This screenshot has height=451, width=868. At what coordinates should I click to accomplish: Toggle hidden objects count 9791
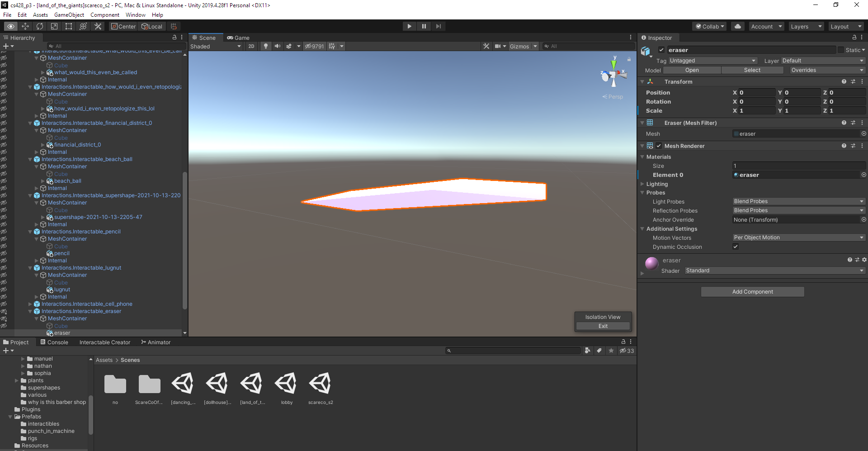tap(314, 46)
